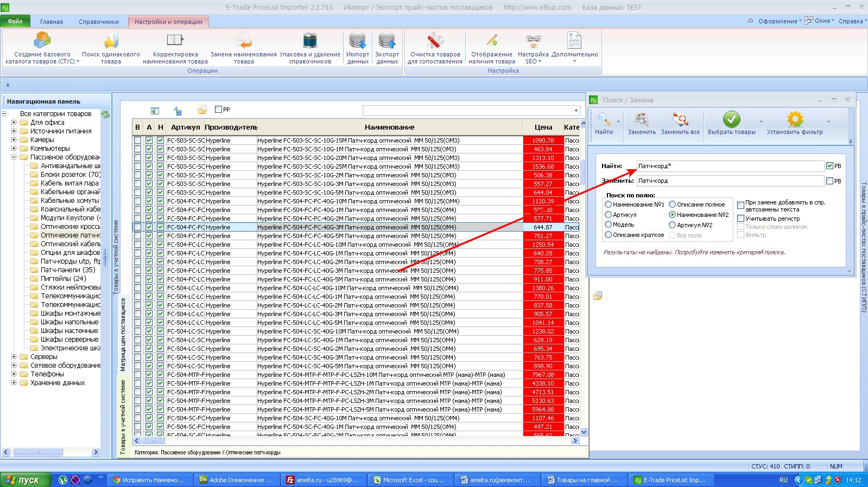Expand the Хранение данных category
Viewport: 868px width, 487px height.
pyautogui.click(x=14, y=383)
